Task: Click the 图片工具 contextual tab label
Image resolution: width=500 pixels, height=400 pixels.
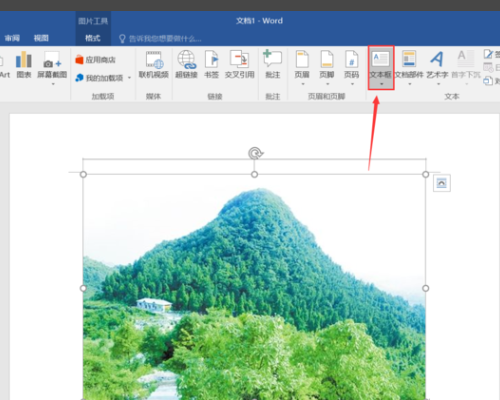Action: (93, 21)
